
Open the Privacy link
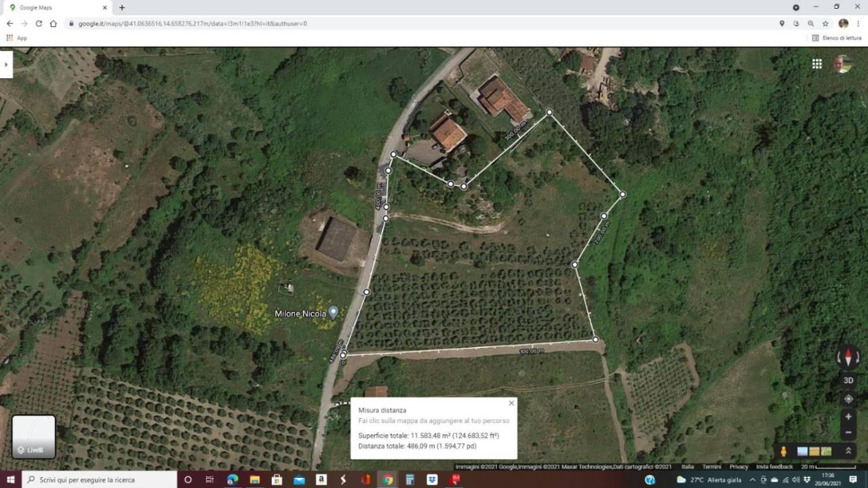tap(738, 467)
